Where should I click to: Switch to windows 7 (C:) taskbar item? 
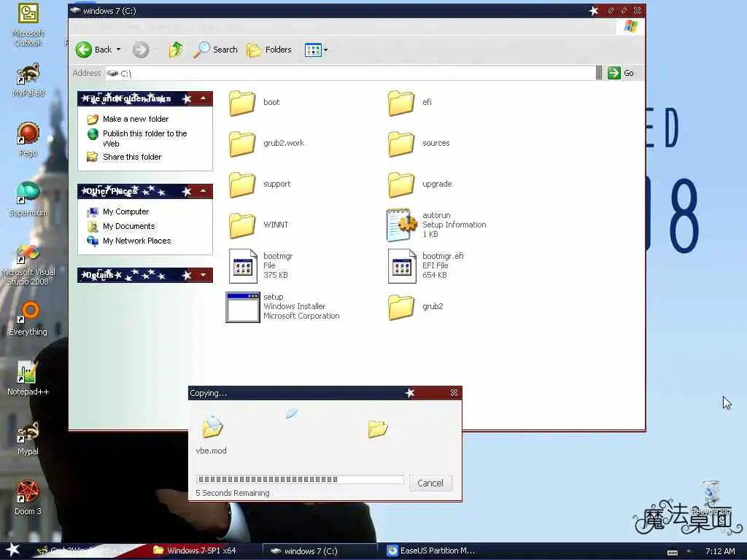320,551
